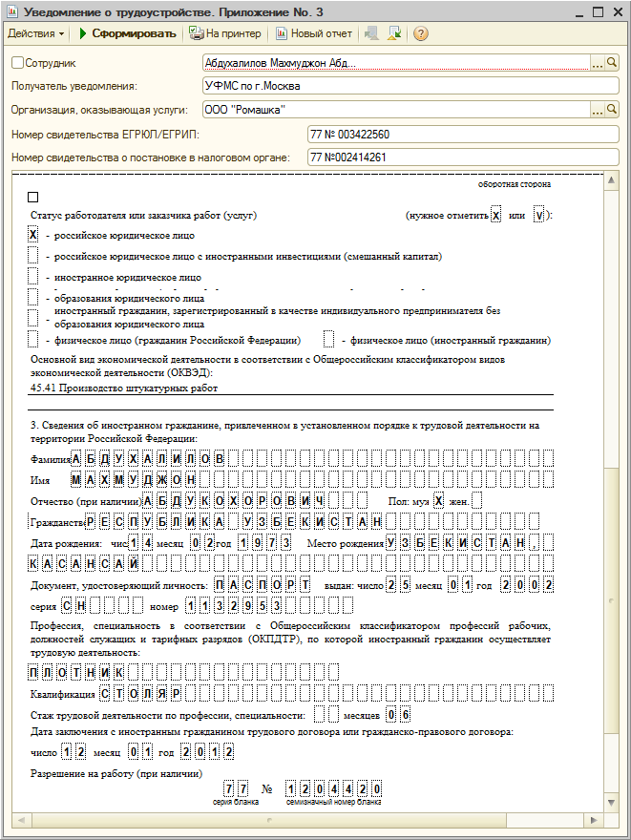The image size is (631, 840).
Task: Click the vertical scrollbar up arrow
Action: point(611,180)
